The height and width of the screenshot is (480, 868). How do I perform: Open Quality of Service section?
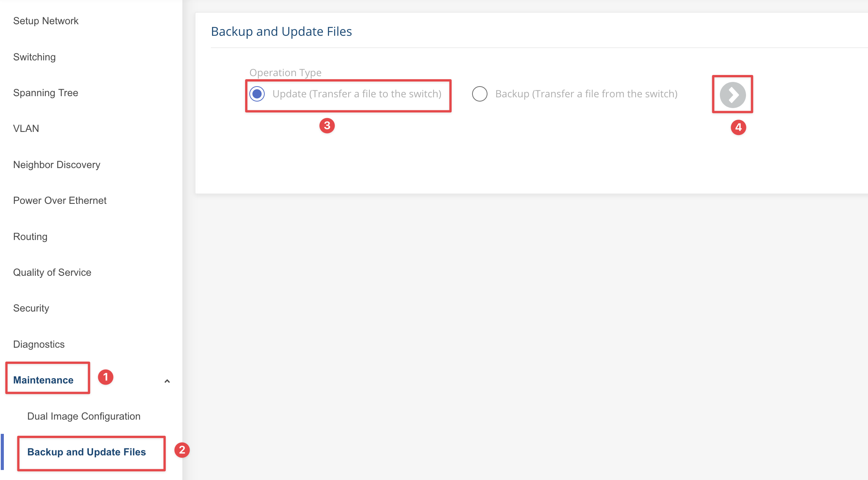click(x=52, y=272)
